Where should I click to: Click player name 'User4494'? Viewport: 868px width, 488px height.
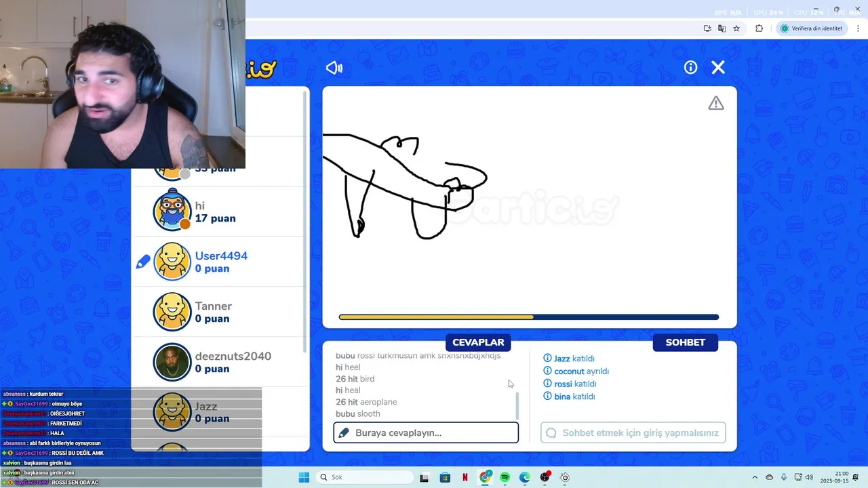coord(221,256)
